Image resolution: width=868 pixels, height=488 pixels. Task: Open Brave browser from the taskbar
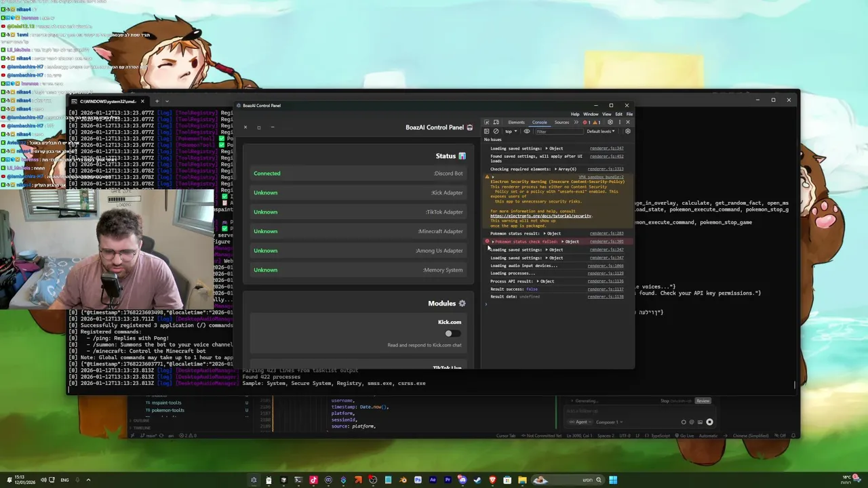tap(493, 480)
